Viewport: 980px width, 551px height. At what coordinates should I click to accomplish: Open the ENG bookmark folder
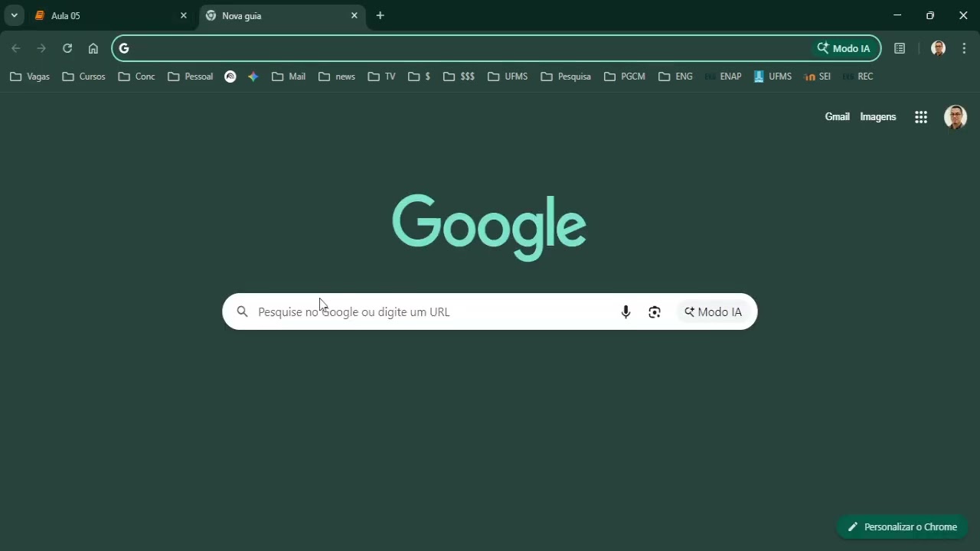675,77
